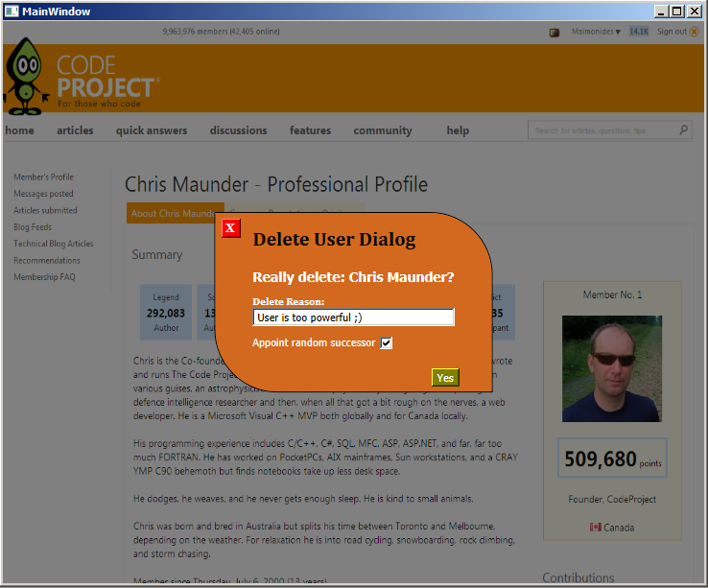Open the community menu
708x588 pixels.
(x=383, y=130)
